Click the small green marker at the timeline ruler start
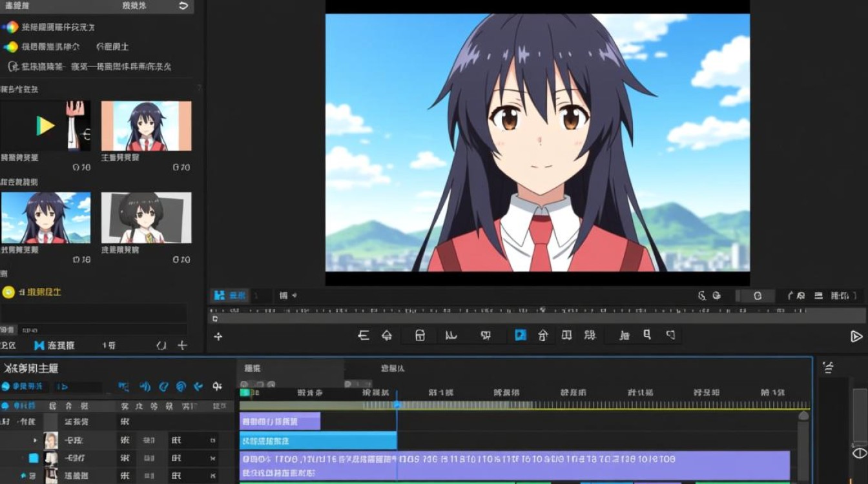The image size is (868, 484). (245, 392)
